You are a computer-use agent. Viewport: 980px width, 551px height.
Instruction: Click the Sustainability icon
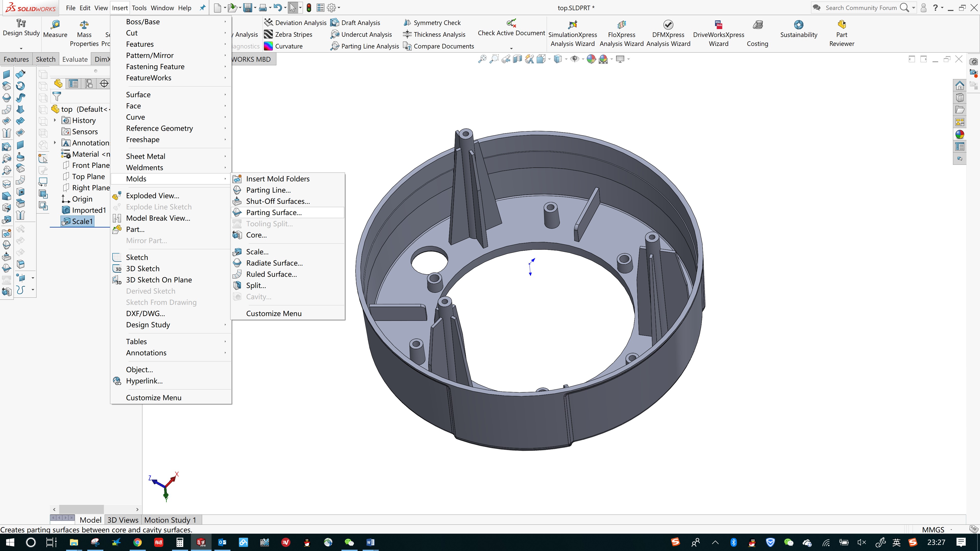799,25
